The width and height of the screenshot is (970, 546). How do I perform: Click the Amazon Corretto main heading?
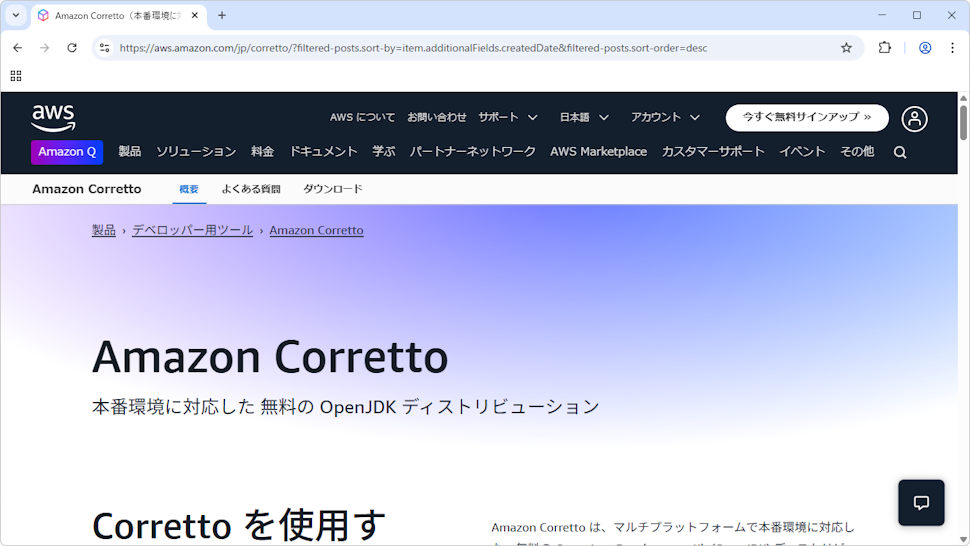point(270,357)
